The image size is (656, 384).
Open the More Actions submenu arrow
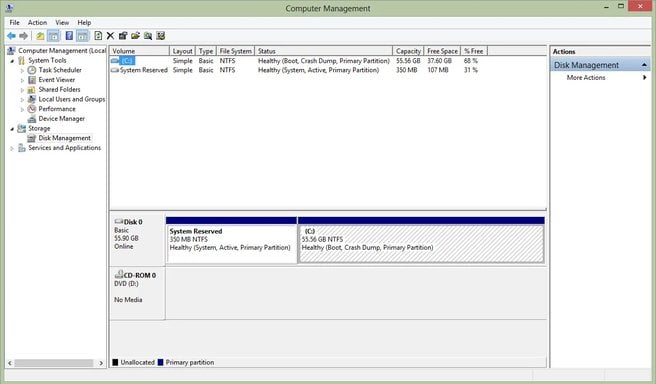coord(644,77)
